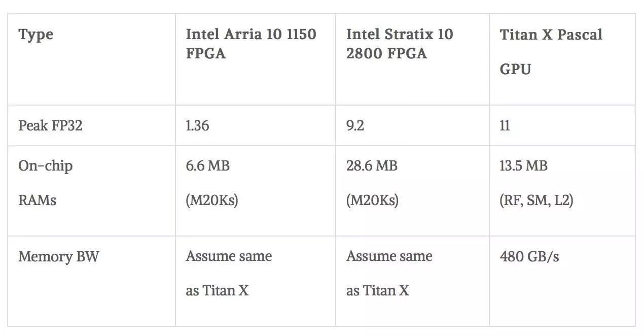Viewport: 644px width, 336px height.
Task: Select the 1.36 Peak FP32 value
Action: coord(197,126)
